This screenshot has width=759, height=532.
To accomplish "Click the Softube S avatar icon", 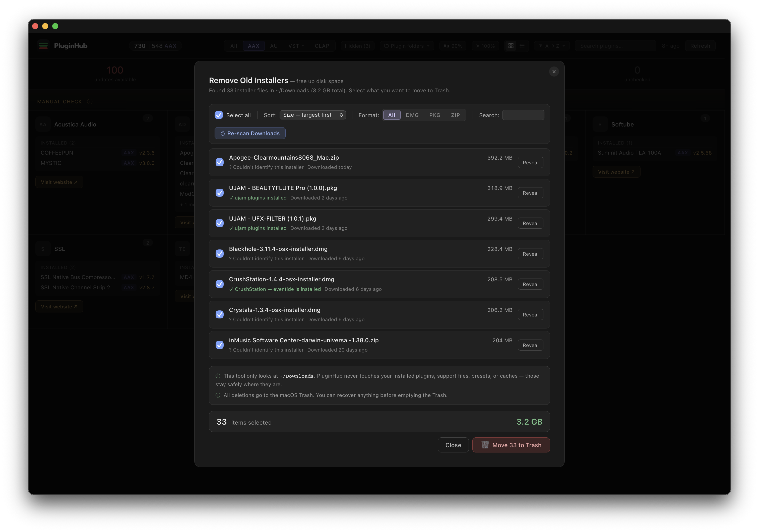I will [600, 124].
